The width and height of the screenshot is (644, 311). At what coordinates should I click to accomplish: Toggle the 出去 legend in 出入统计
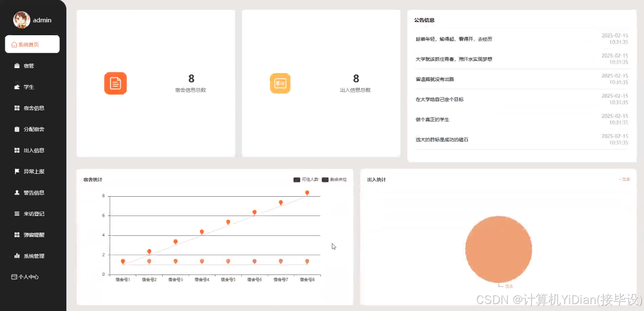point(625,179)
